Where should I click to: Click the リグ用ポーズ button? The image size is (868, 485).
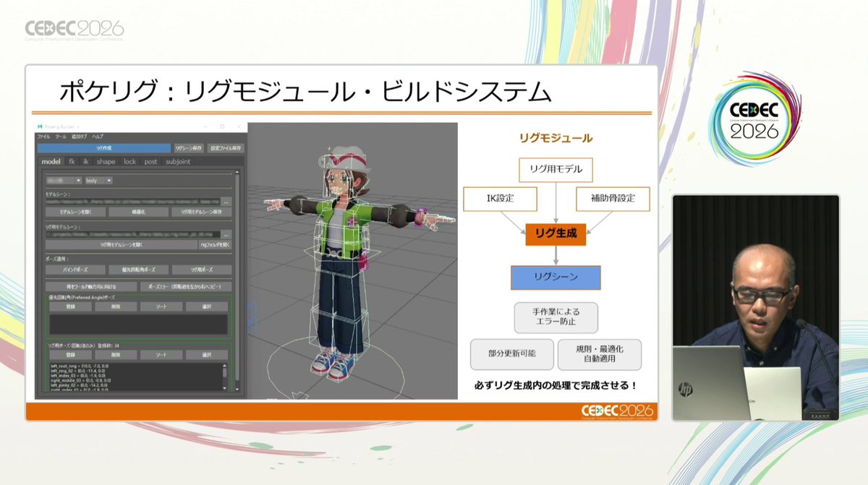pyautogui.click(x=200, y=269)
